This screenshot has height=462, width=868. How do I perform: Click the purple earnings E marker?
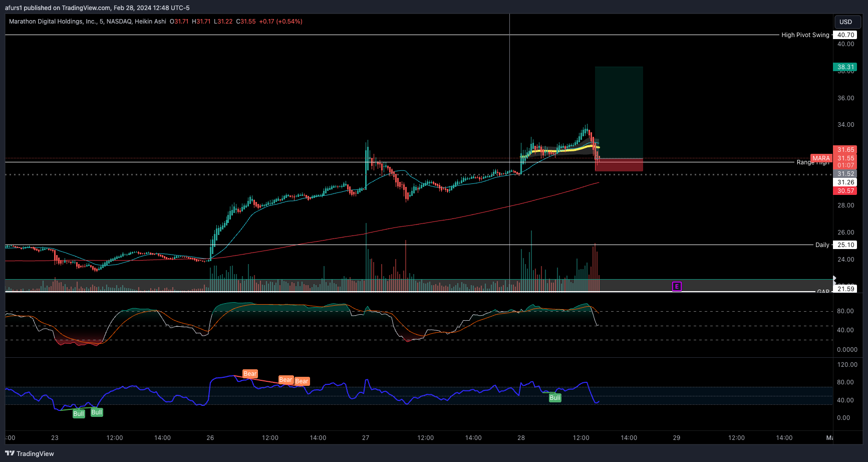[x=677, y=287]
